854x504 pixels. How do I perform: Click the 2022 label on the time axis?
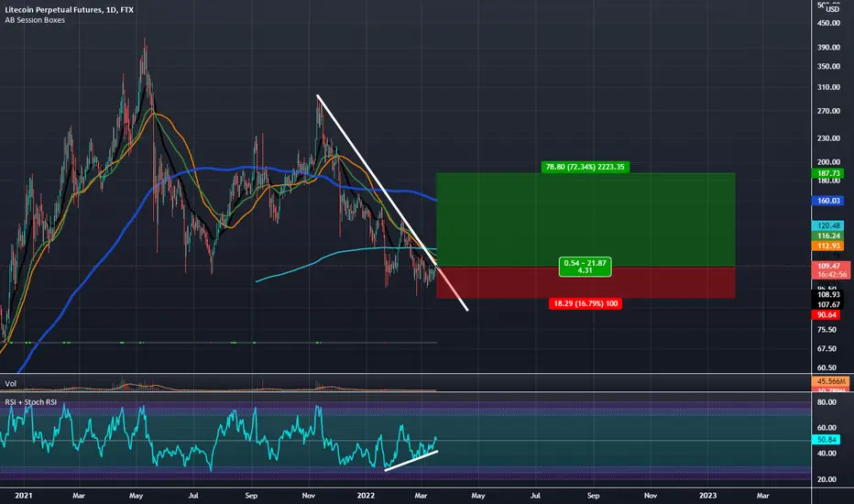point(366,495)
